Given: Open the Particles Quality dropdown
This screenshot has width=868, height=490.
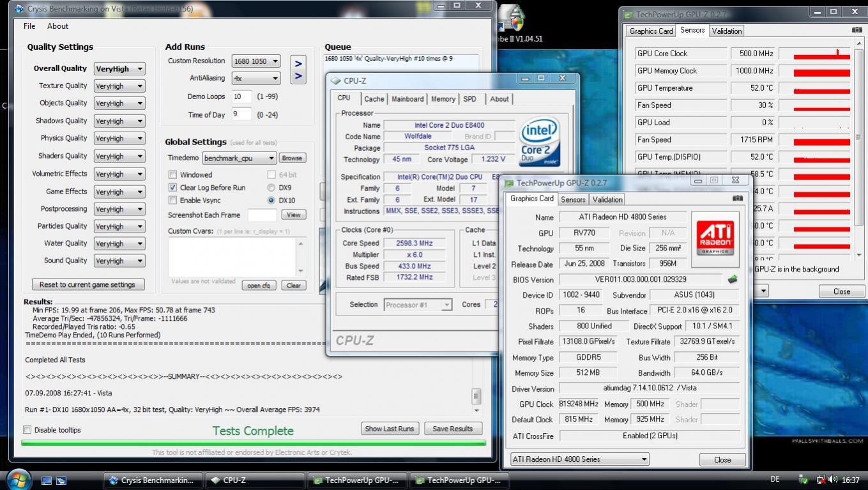Looking at the screenshot, I should click(119, 226).
